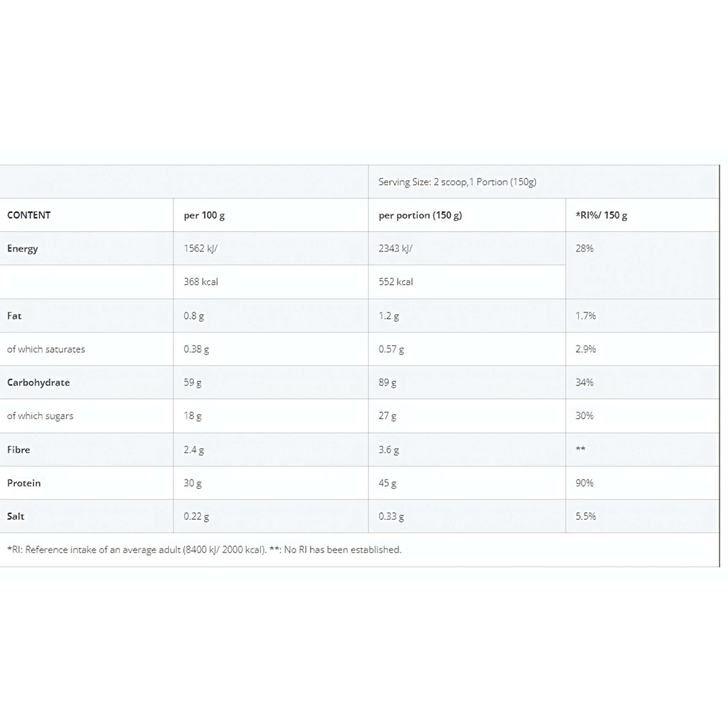
Task: Select the 552 kcal portion value
Action: pyautogui.click(x=395, y=282)
